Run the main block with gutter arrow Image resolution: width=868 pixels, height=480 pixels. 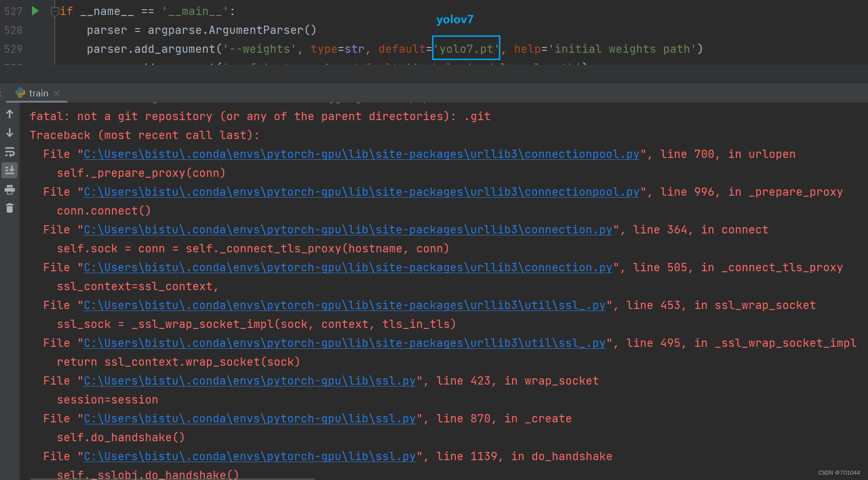(x=35, y=11)
